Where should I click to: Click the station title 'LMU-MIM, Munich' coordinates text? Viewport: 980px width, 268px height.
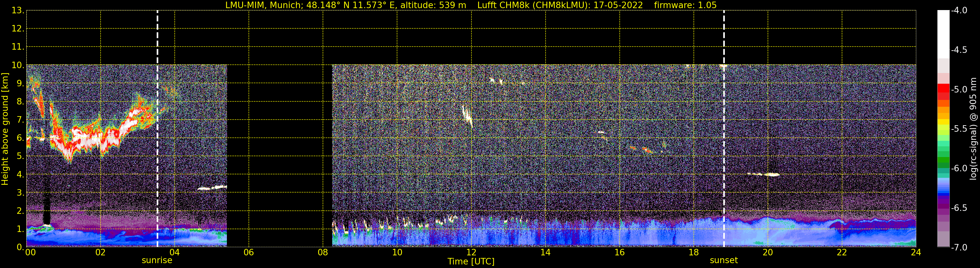pyautogui.click(x=346, y=5)
